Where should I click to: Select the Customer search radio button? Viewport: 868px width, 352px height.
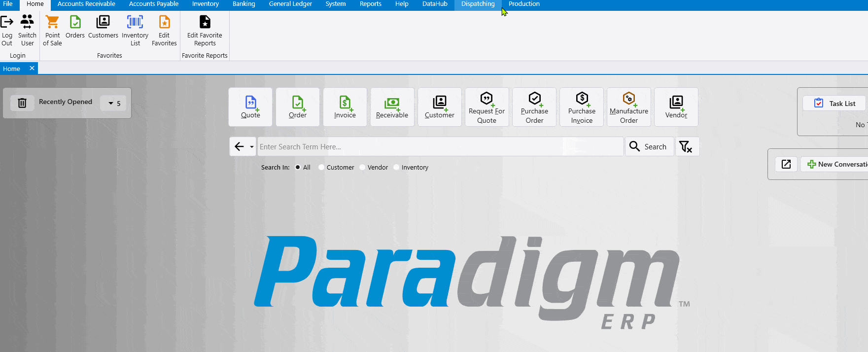(321, 167)
